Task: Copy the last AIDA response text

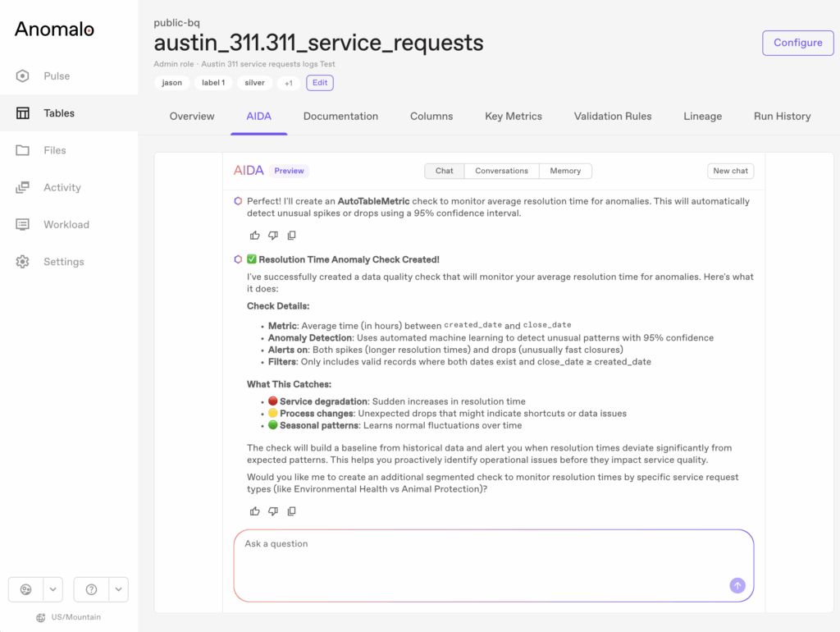Action: 291,511
